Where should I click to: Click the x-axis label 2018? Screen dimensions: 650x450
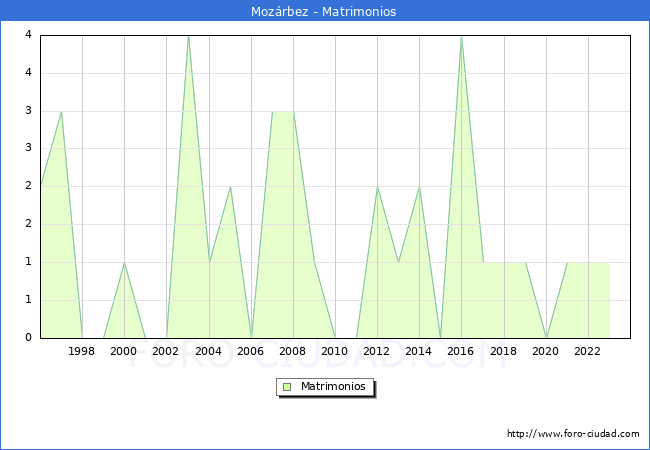[x=503, y=351]
